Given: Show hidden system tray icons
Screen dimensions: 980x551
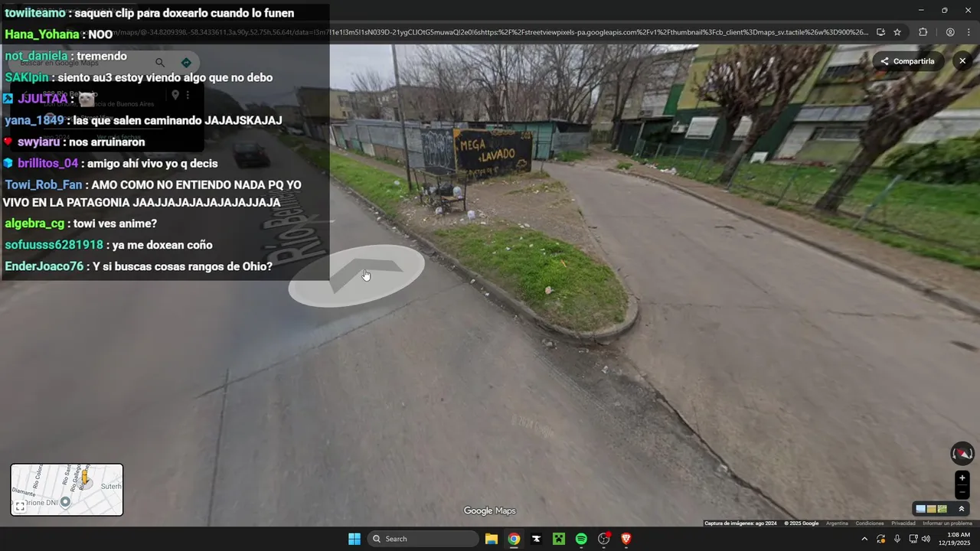Looking at the screenshot, I should [864, 539].
